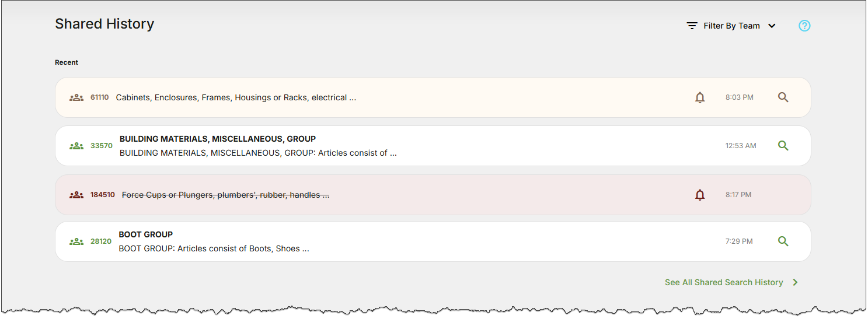
Task: Click the arrow after See All Shared Search History
Action: pos(795,282)
